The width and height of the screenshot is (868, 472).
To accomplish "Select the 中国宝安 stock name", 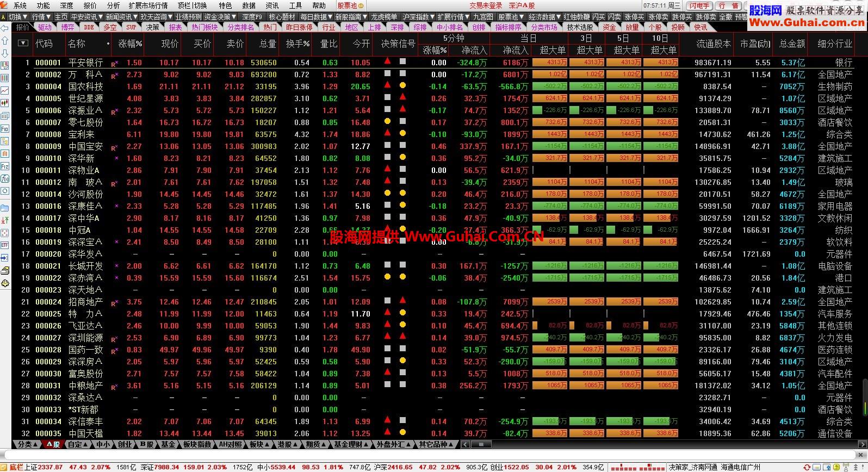I will pyautogui.click(x=85, y=146).
